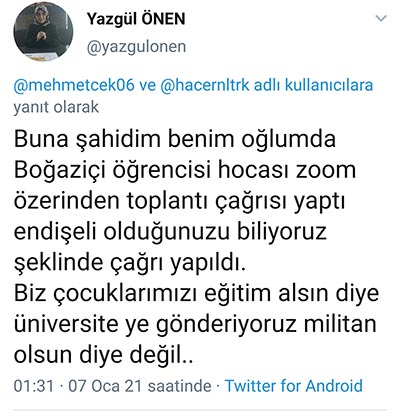
Task: Click the word 'üniversite' in the tweet
Action: coord(66,324)
